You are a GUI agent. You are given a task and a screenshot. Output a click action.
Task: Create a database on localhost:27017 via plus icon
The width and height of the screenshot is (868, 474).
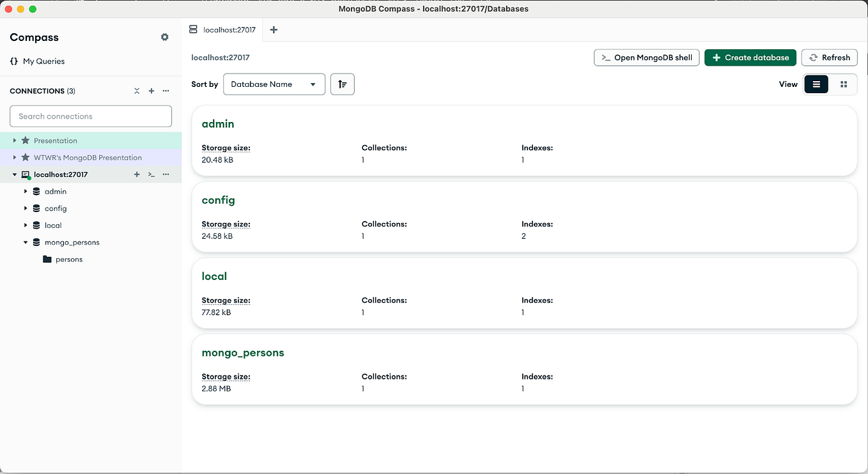tap(136, 174)
